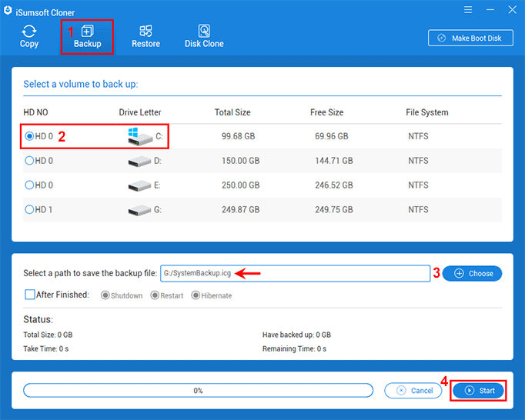Screen dimensions: 525x420
Task: Click the Take Time: 0 s status
Action: pyautogui.click(x=46, y=348)
